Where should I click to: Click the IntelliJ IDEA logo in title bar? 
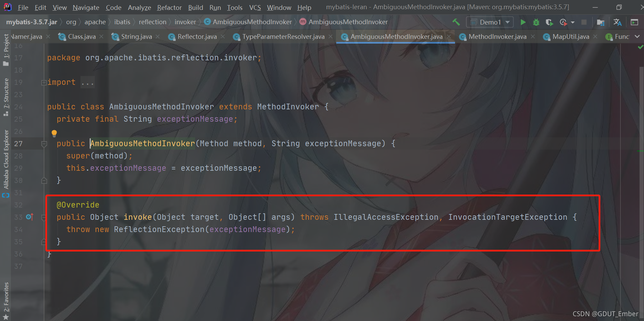click(x=8, y=7)
